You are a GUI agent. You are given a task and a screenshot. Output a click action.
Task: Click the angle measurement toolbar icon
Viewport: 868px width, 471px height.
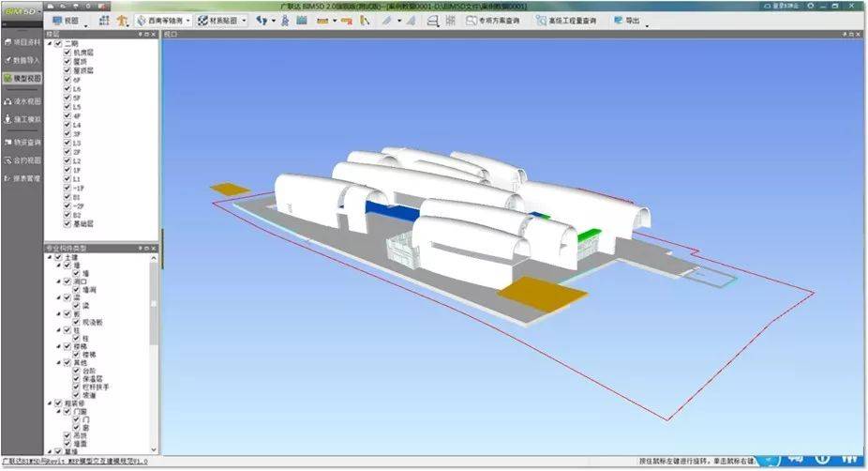[365, 21]
